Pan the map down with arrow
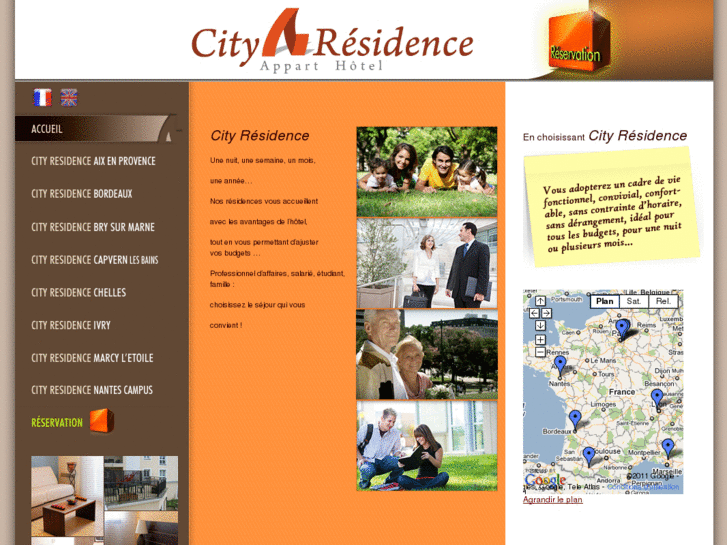Viewport: 727px width, 545px height. point(540,325)
